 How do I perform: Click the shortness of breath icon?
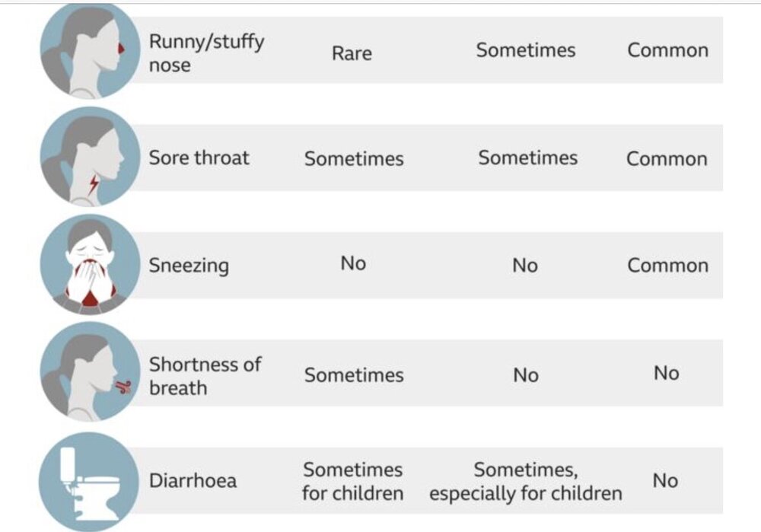tap(90, 372)
